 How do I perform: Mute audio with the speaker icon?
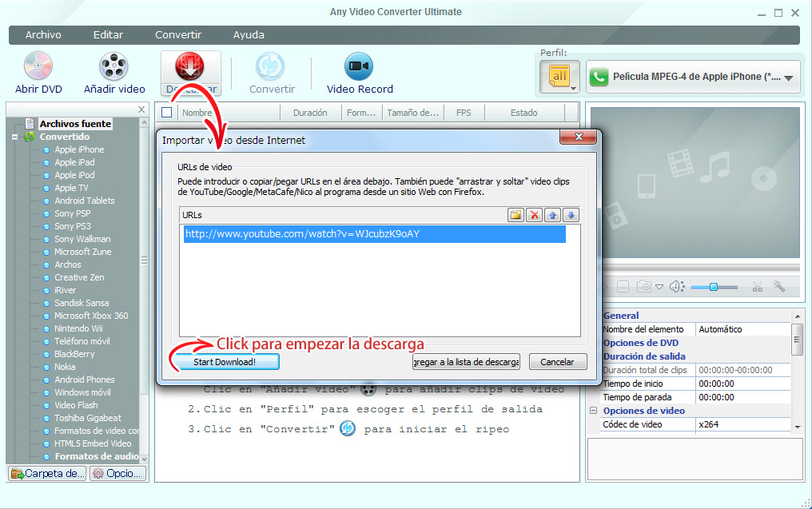676,286
